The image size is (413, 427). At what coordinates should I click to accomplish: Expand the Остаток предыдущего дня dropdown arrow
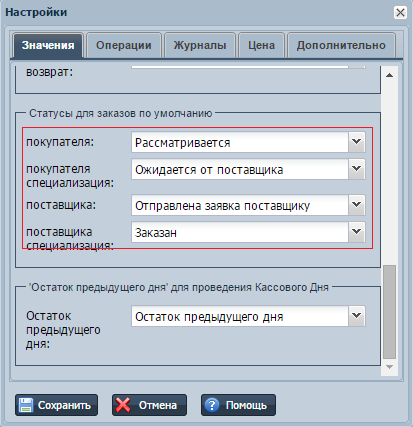[357, 316]
